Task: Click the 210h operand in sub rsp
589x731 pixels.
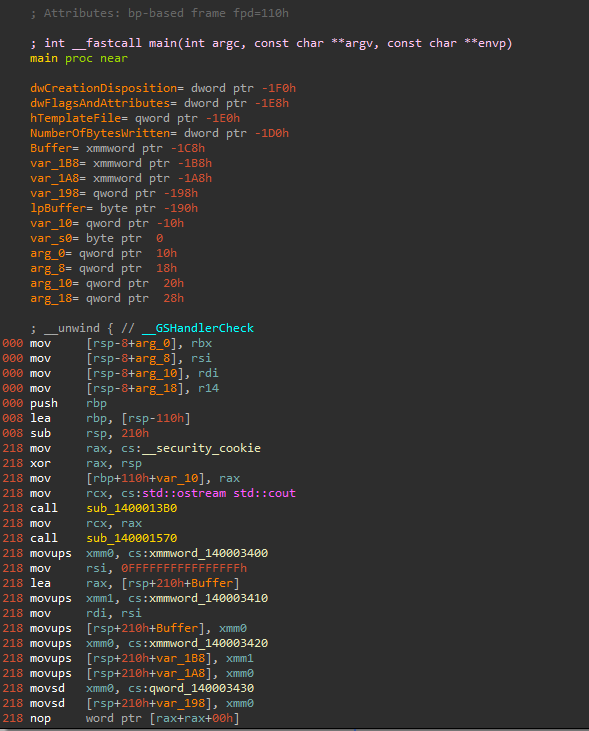Action: (135, 433)
